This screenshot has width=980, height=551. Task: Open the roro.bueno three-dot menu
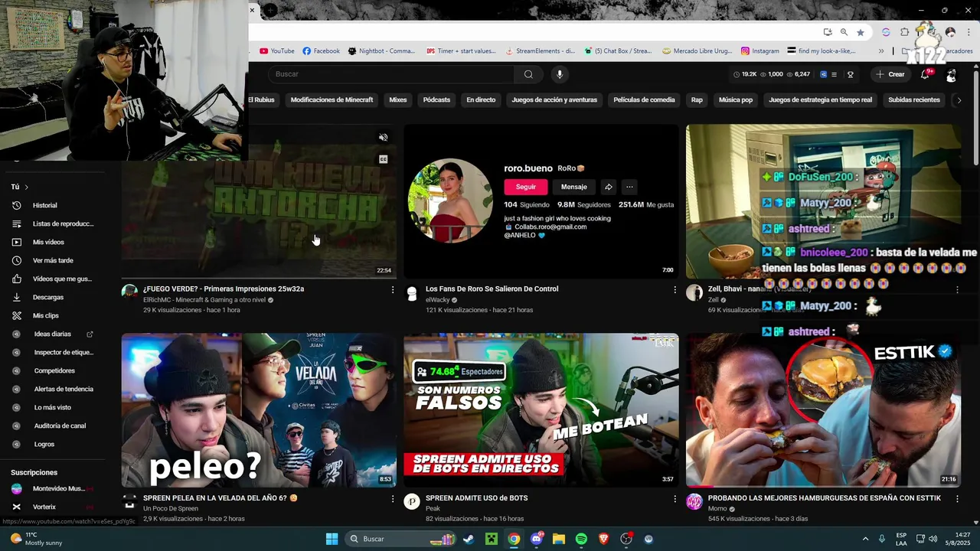(x=629, y=187)
